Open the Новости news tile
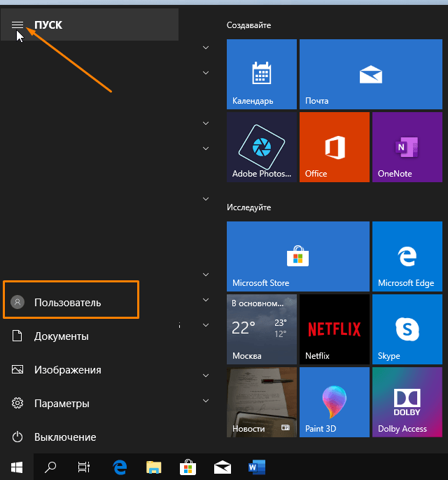Viewport: 448px width, 480px height. (262, 402)
